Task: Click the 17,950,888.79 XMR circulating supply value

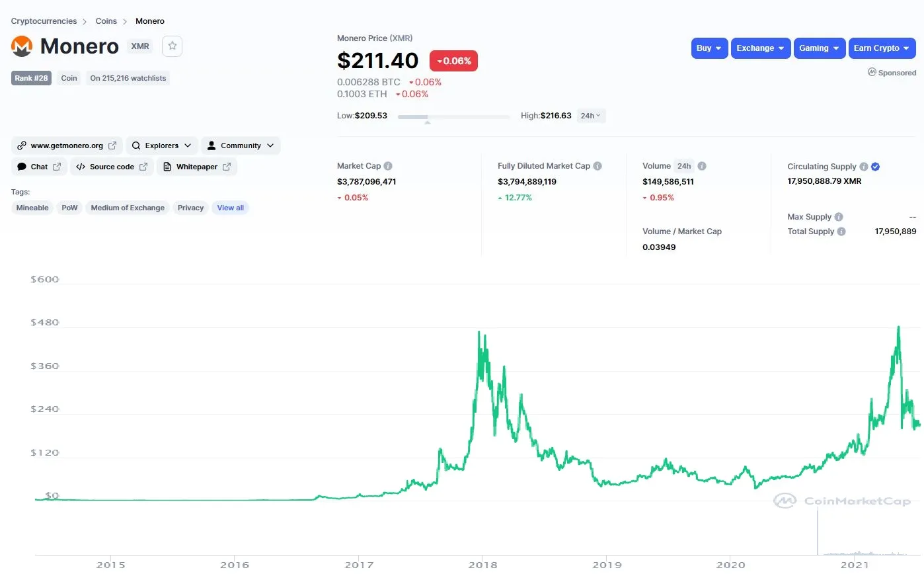Action: pos(824,181)
